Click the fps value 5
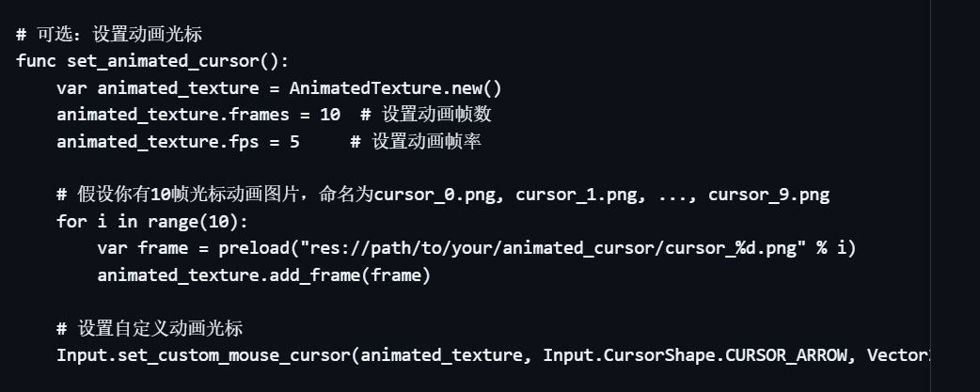This screenshot has height=392, width=980. 294,142
